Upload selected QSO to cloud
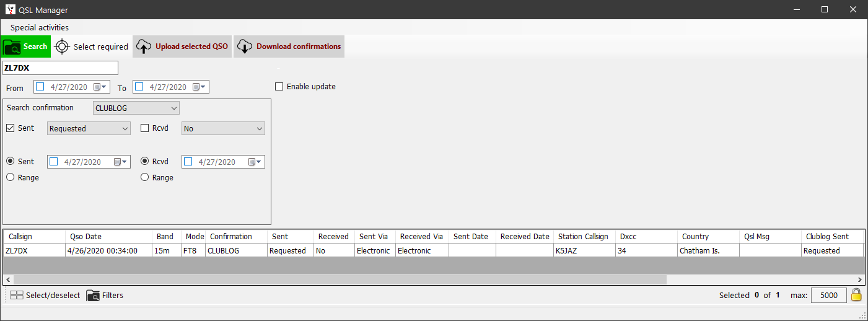This screenshot has height=321, width=868. click(182, 46)
